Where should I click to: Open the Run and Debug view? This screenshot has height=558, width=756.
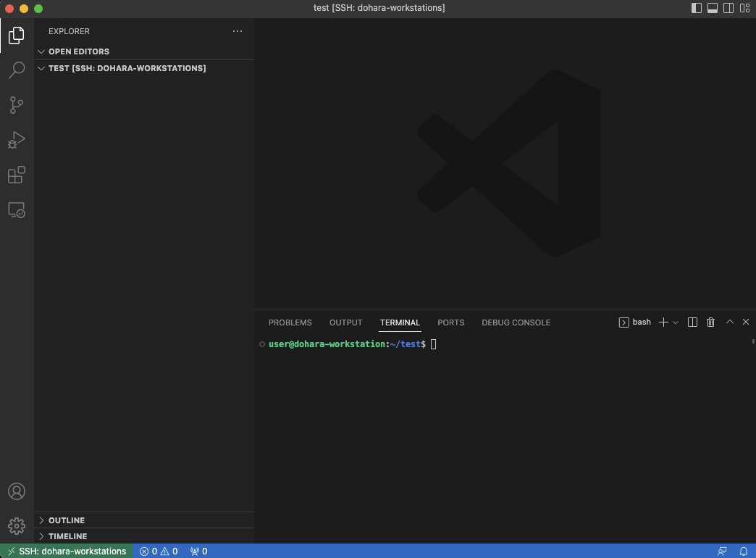tap(16, 139)
